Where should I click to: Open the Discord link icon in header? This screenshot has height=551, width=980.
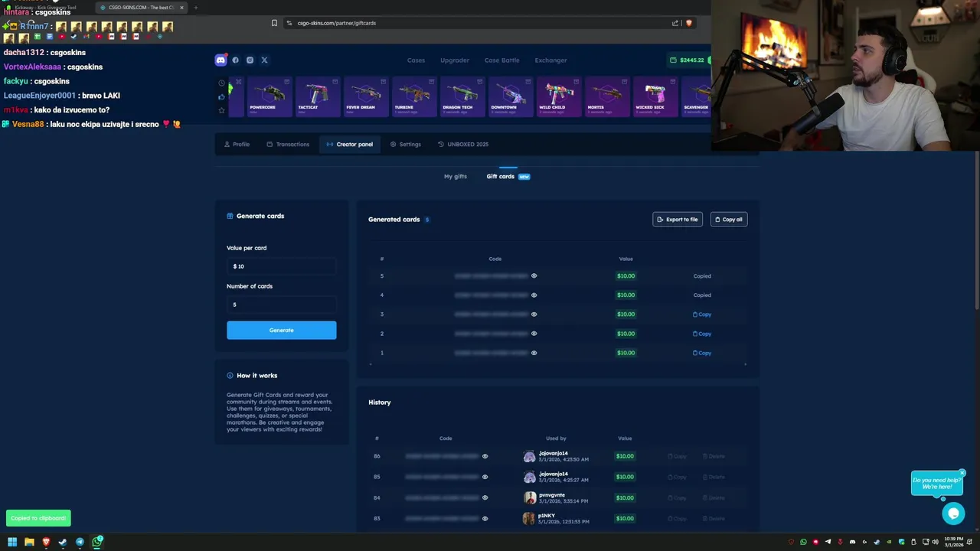click(x=220, y=60)
